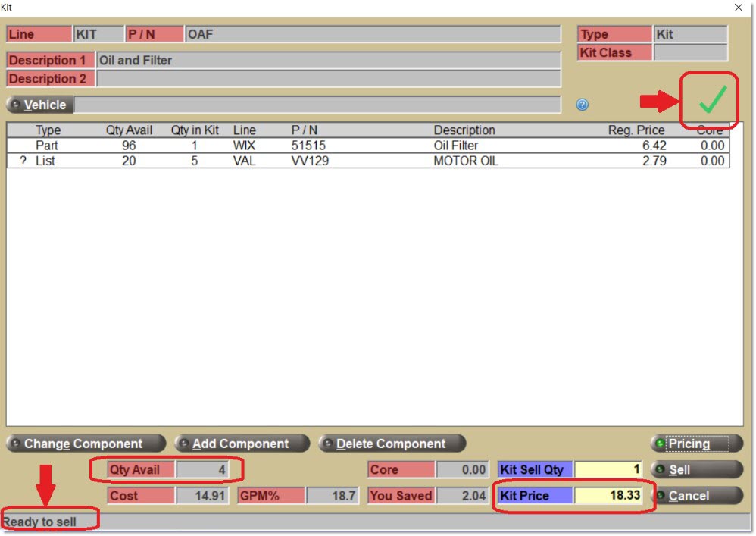Click the Kit Class field

tap(689, 53)
